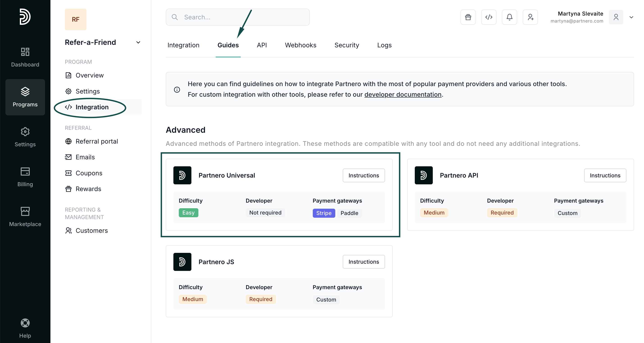Switch to the Webhooks tab
Viewport: 644px width, 343px height.
(x=301, y=45)
